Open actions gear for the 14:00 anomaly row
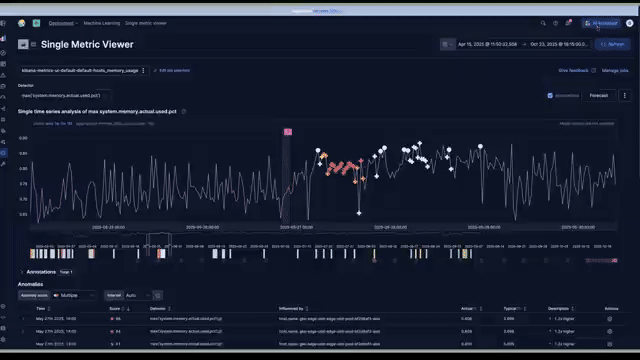640x360 pixels. click(x=609, y=331)
